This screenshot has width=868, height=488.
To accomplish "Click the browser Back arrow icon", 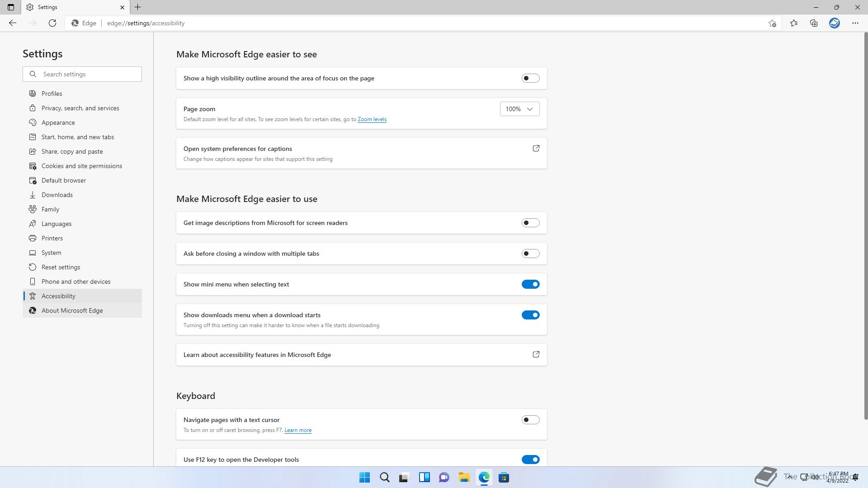I will click(13, 23).
